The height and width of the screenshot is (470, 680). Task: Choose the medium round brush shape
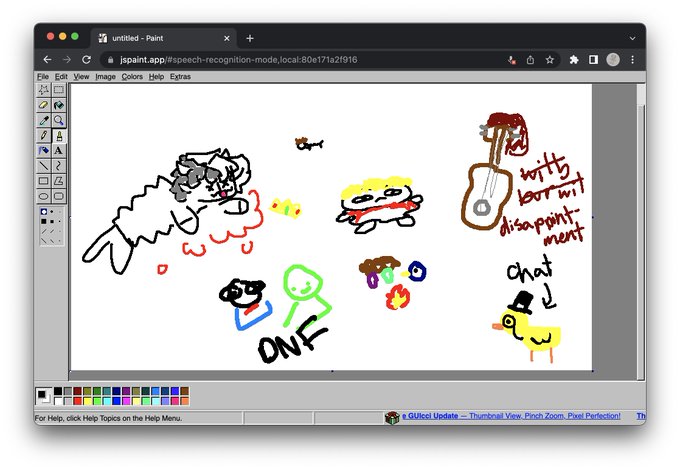52,212
